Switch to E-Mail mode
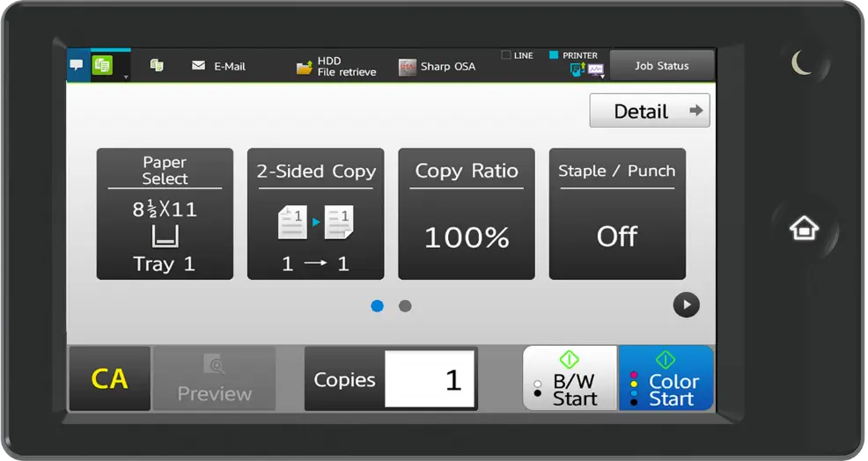 click(219, 66)
